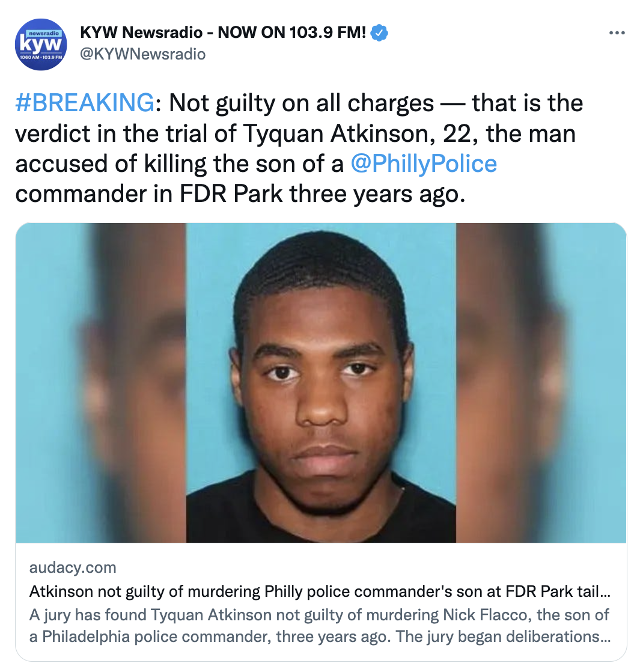Click the article description about the jury
This screenshot has height=672, width=637.
tap(320, 626)
